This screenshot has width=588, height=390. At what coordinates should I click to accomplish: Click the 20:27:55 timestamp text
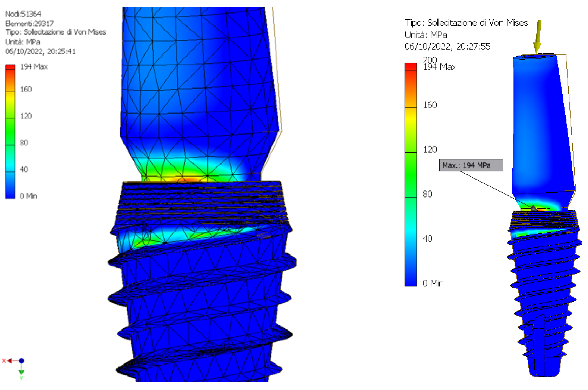tap(473, 46)
